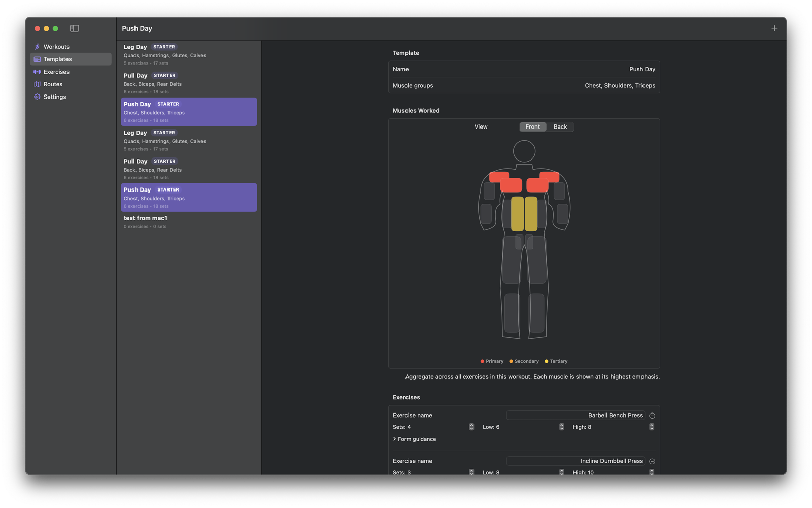This screenshot has height=508, width=812.
Task: Remove the Barbell Bench Press exercise
Action: pyautogui.click(x=652, y=416)
